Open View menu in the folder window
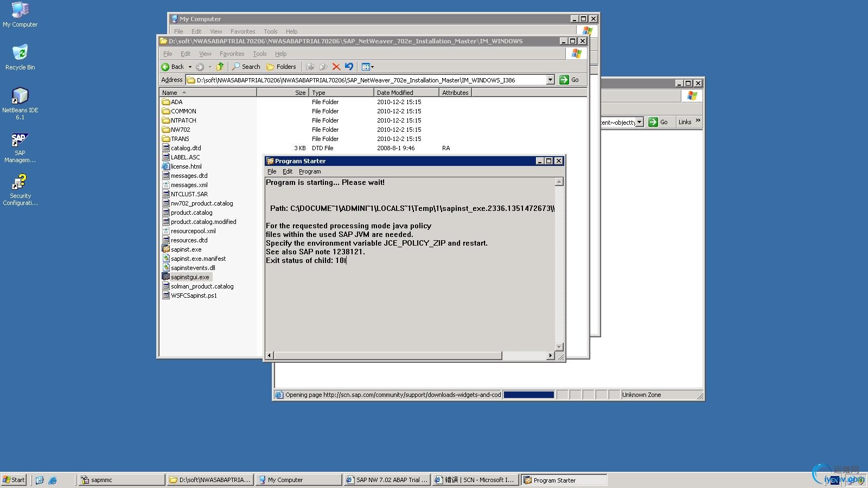This screenshot has height=488, width=868. (205, 54)
